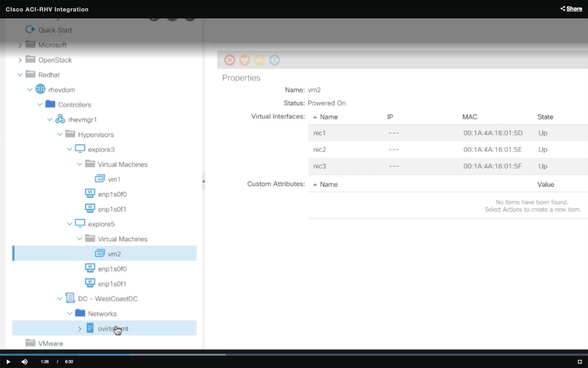Image resolution: width=588 pixels, height=368 pixels.
Task: Collapse the Redhat folder
Action: coord(20,75)
